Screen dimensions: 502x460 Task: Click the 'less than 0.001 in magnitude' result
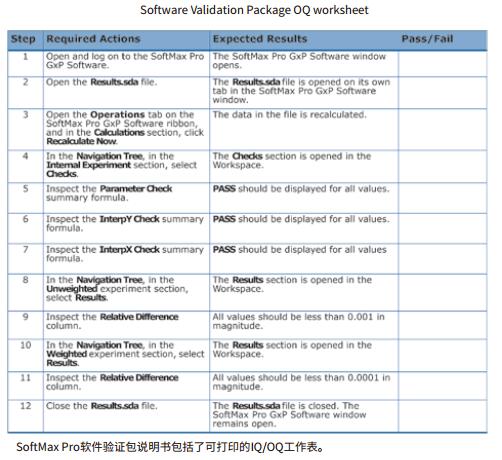(299, 321)
